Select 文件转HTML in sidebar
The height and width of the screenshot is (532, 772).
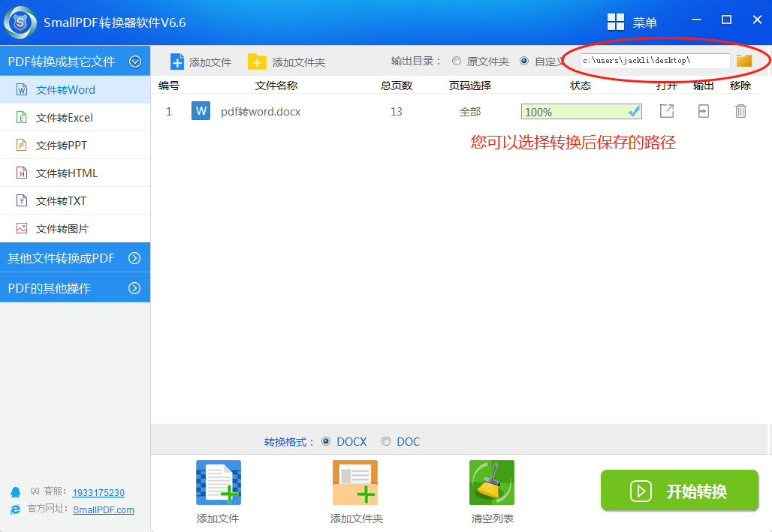coord(75,173)
